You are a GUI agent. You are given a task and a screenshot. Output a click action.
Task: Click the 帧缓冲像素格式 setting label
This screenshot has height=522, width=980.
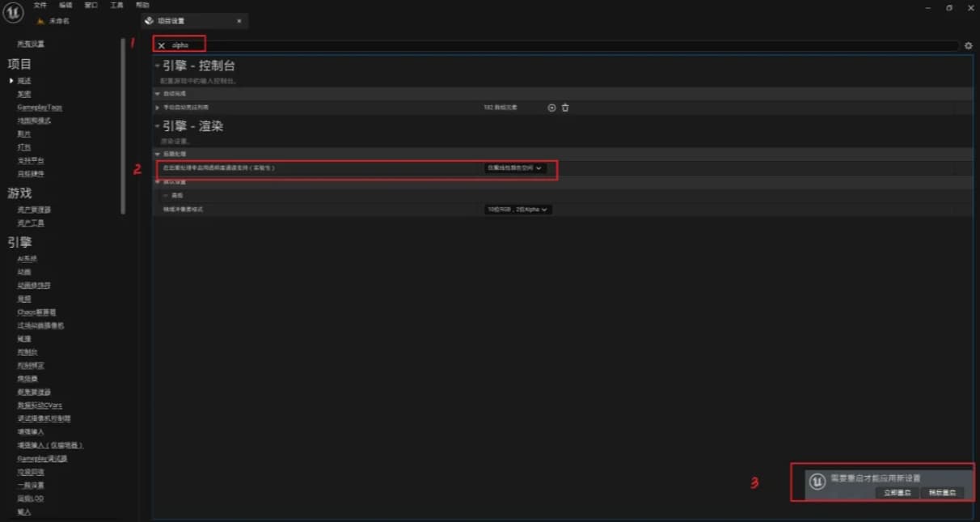tap(183, 210)
